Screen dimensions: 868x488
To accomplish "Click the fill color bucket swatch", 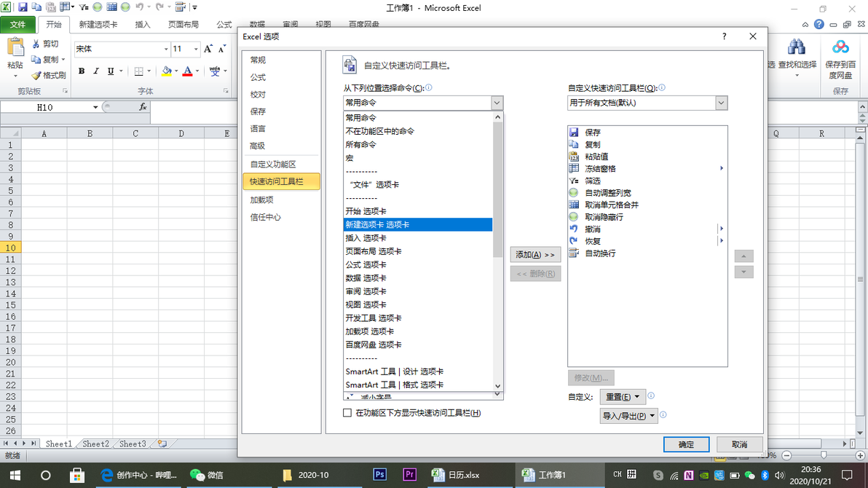I will pos(167,71).
